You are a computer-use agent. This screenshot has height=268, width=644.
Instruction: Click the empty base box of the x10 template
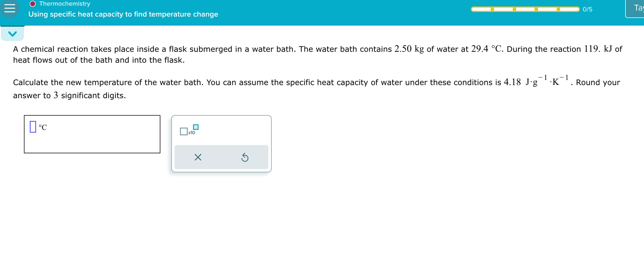[x=184, y=131]
